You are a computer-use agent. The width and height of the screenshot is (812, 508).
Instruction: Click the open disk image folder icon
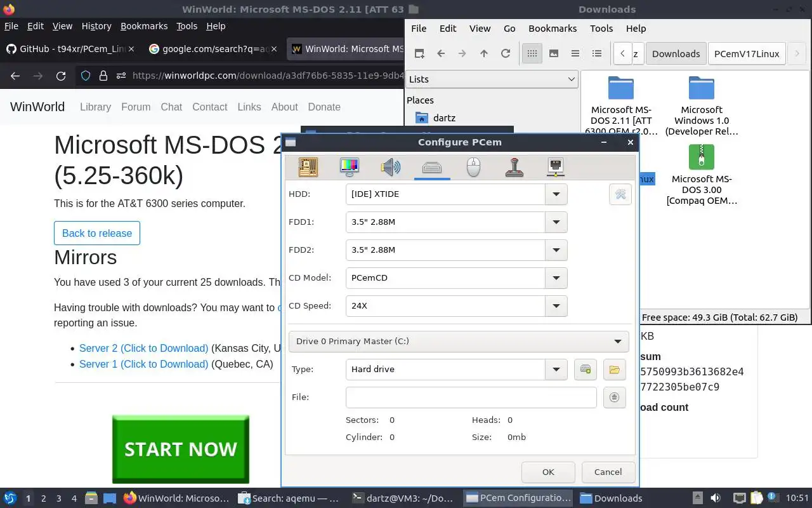coord(614,370)
